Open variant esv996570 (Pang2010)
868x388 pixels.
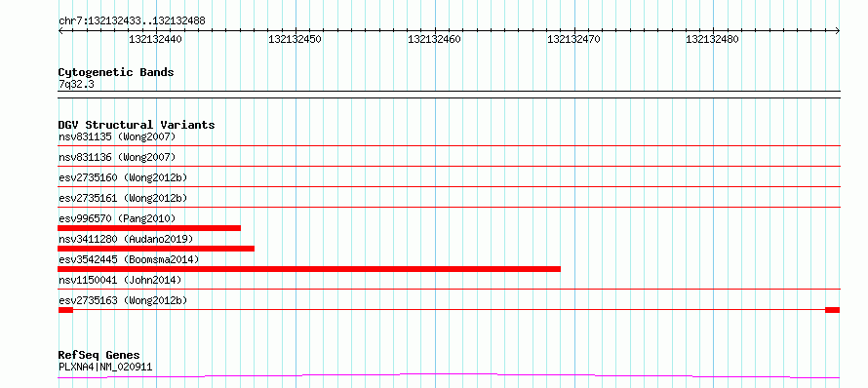click(117, 218)
